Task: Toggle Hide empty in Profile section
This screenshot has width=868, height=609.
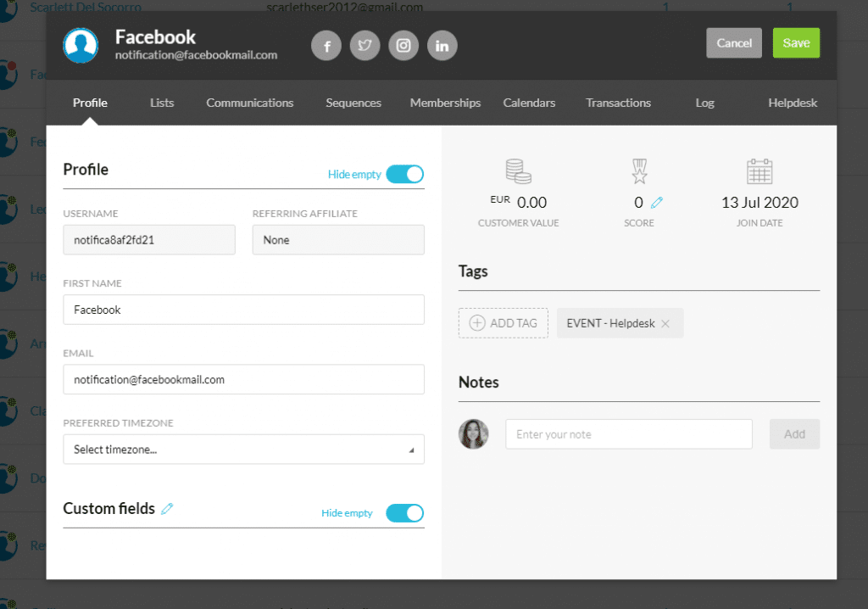Action: tap(404, 174)
